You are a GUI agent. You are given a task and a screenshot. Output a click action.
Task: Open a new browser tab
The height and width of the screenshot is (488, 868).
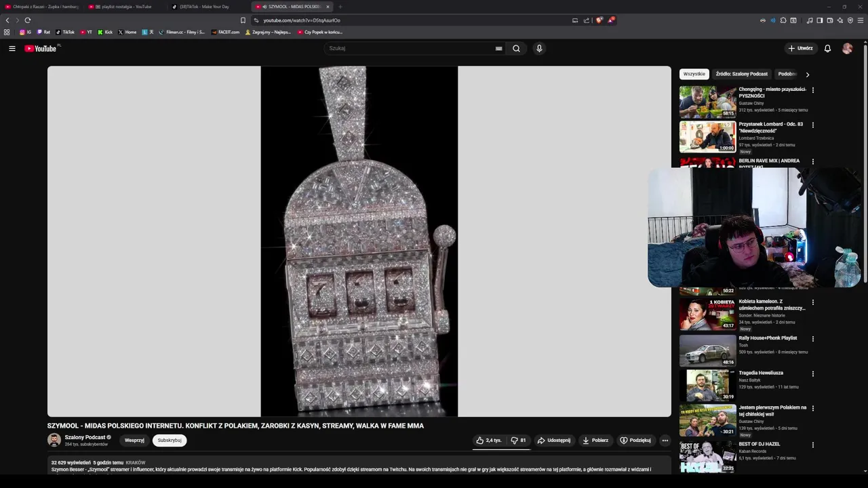pos(340,7)
